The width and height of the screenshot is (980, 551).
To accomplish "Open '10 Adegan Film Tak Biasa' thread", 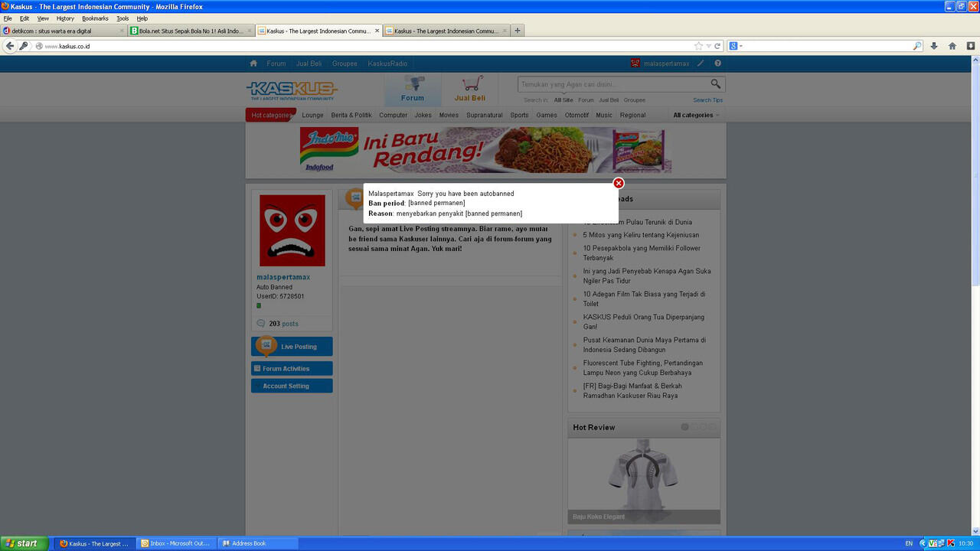I will coord(645,298).
